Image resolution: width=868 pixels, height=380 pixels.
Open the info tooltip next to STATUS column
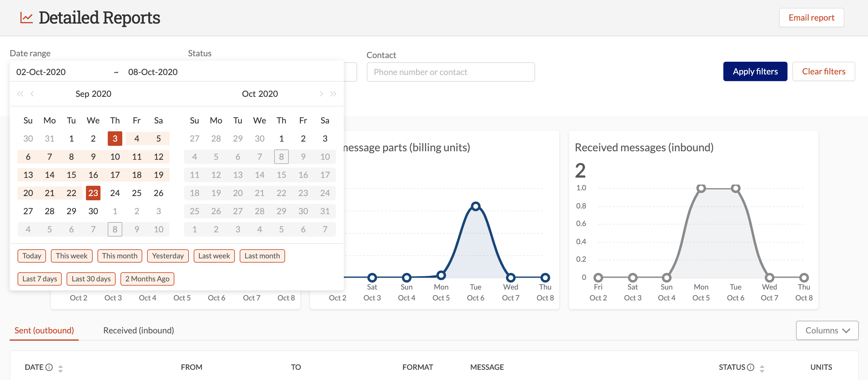[x=750, y=367]
